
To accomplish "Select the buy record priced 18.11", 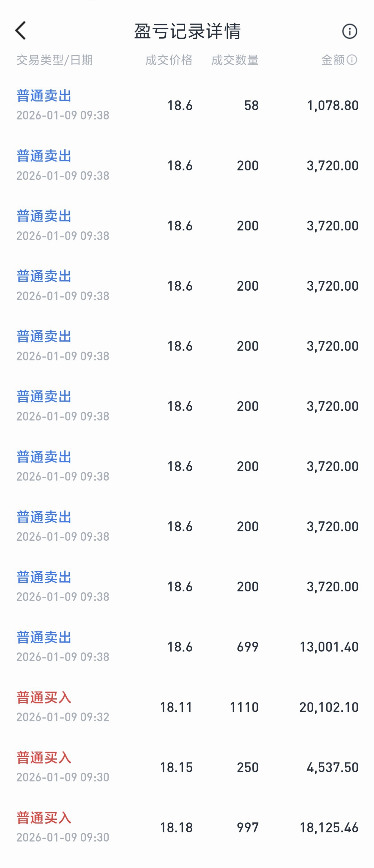I will tap(176, 707).
